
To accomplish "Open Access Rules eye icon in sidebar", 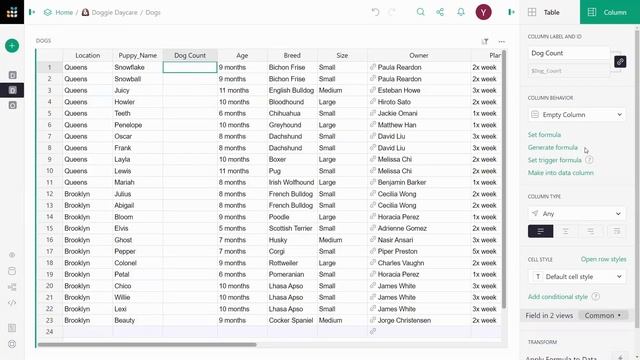I will coord(12,255).
